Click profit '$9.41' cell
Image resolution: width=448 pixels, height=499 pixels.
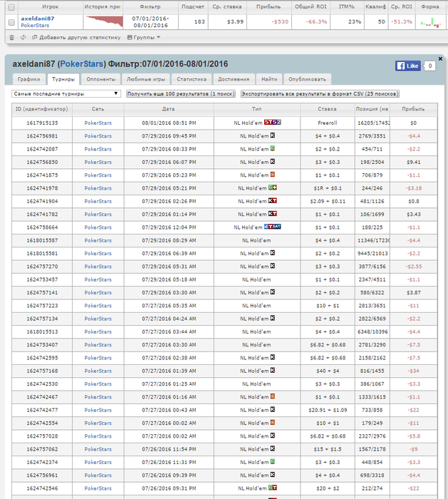point(413,162)
